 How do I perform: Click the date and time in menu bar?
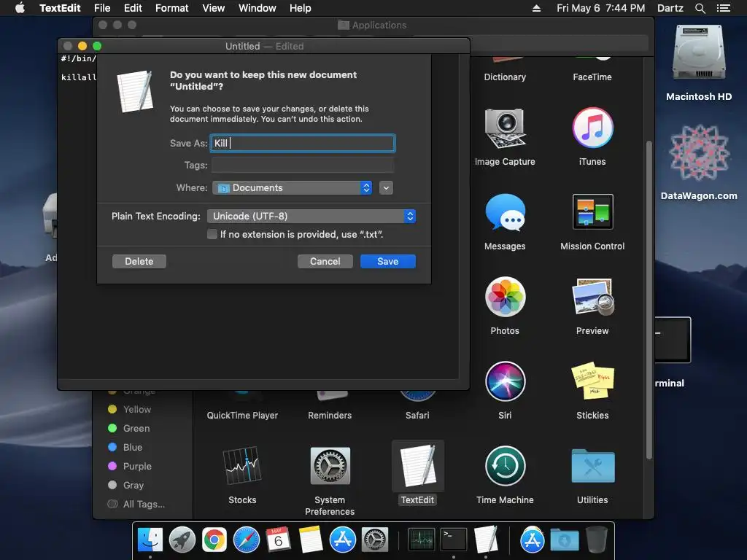(601, 8)
